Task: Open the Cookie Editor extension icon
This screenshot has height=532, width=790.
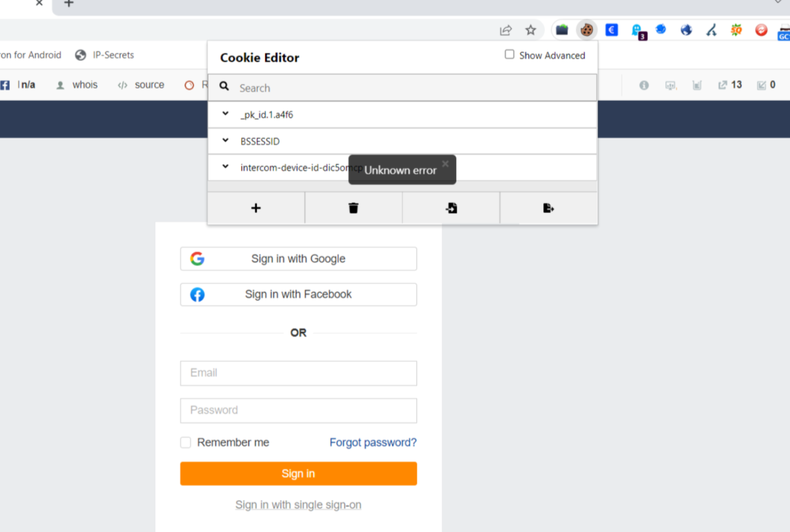Action: coord(586,30)
